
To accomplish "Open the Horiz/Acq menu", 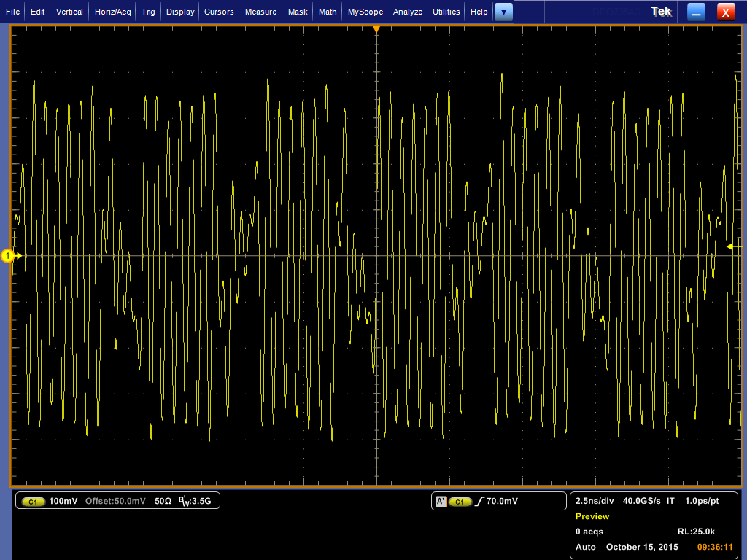I will pyautogui.click(x=112, y=12).
